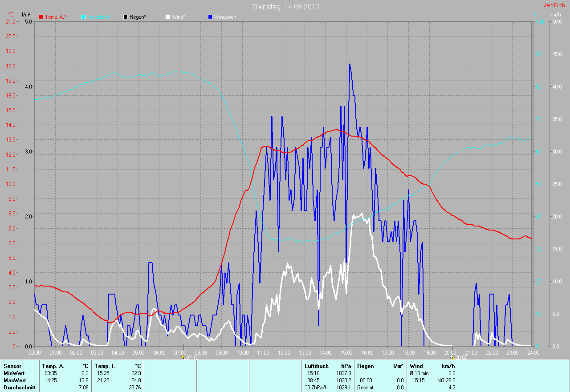Click the black Regen legend swatch
The height and width of the screenshot is (392, 570).
126,17
